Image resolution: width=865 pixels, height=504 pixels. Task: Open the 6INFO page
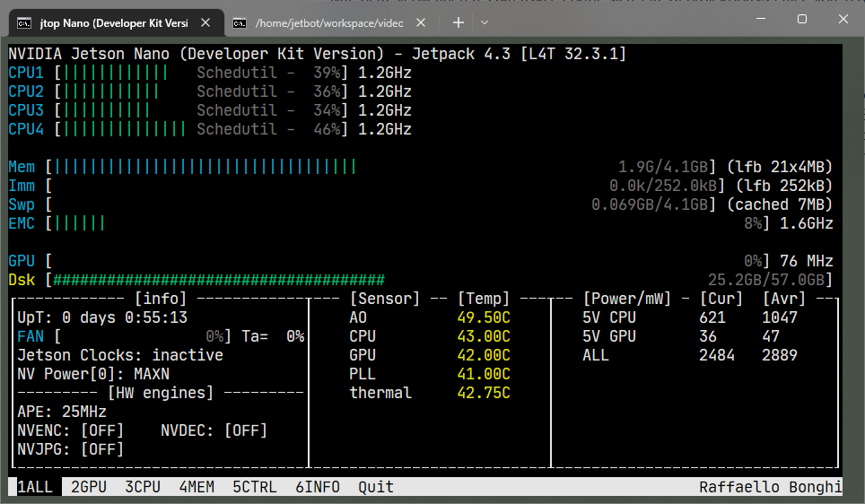(x=318, y=487)
